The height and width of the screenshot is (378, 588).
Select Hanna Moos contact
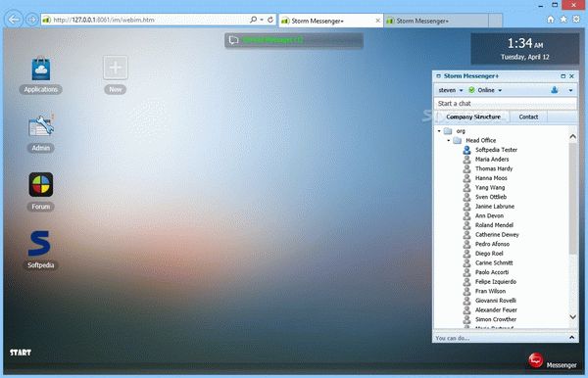click(x=491, y=178)
